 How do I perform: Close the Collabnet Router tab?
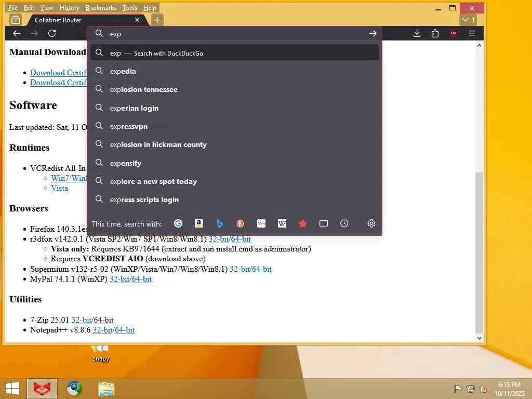[137, 20]
